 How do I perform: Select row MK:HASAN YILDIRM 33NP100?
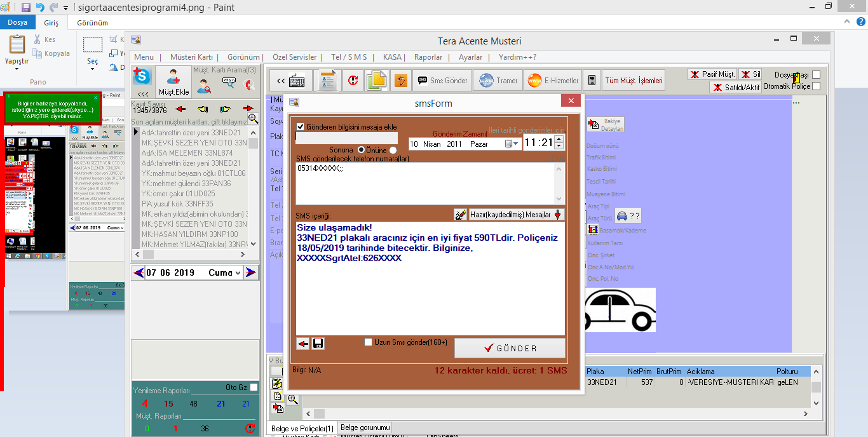[194, 234]
